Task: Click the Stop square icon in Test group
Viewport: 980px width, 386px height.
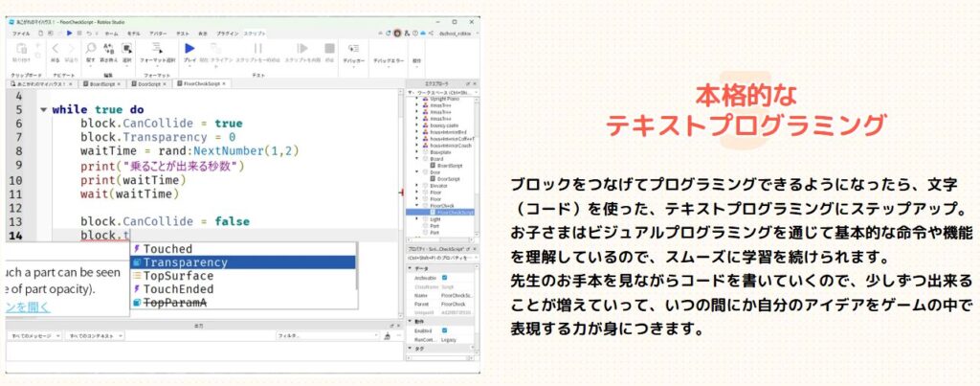Action: coord(329,48)
